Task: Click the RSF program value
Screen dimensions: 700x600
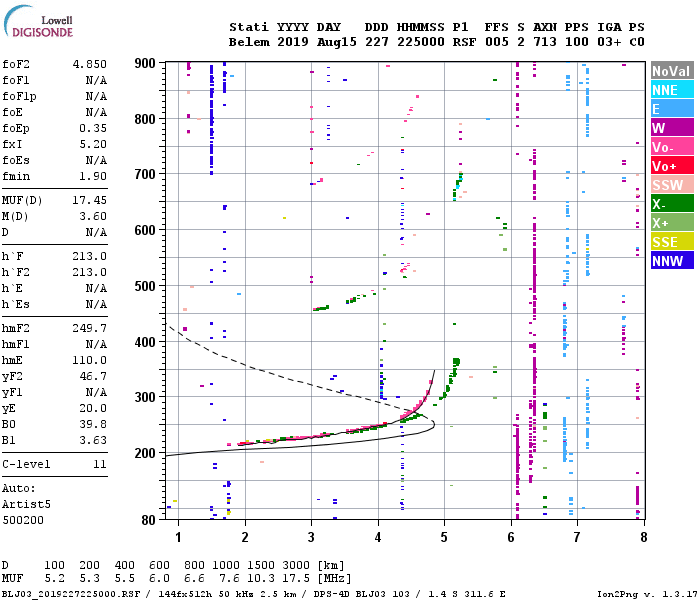Action: pos(464,42)
